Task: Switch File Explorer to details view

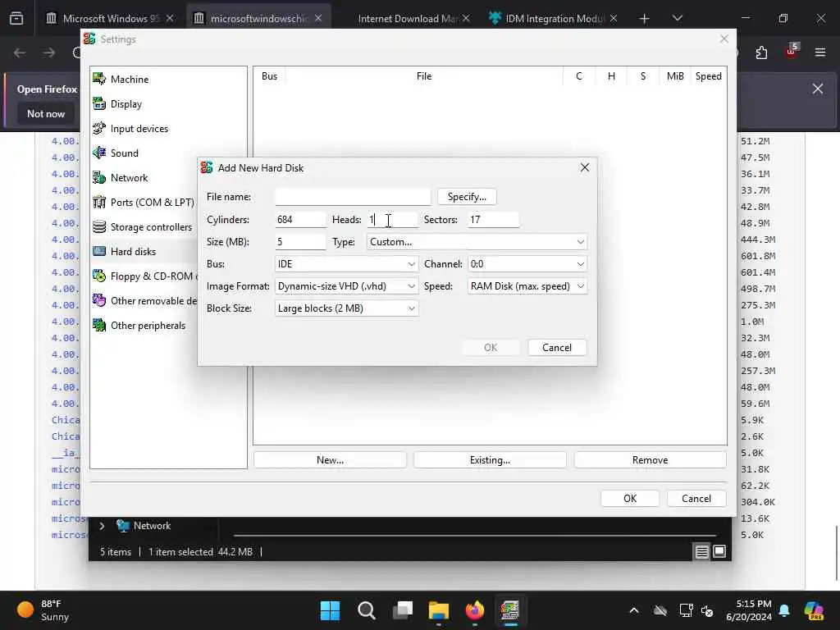Action: point(702,552)
